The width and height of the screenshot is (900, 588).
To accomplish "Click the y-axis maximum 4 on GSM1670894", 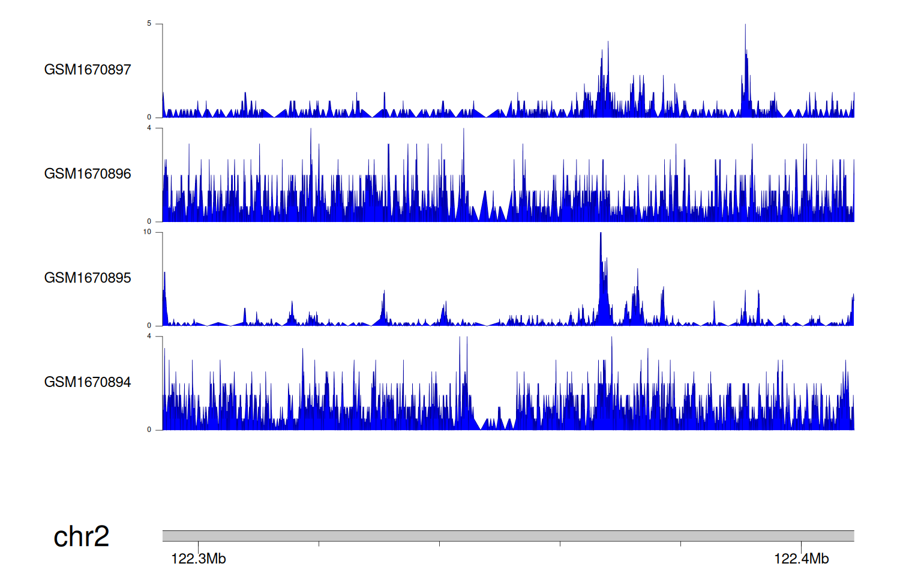I will point(149,336).
